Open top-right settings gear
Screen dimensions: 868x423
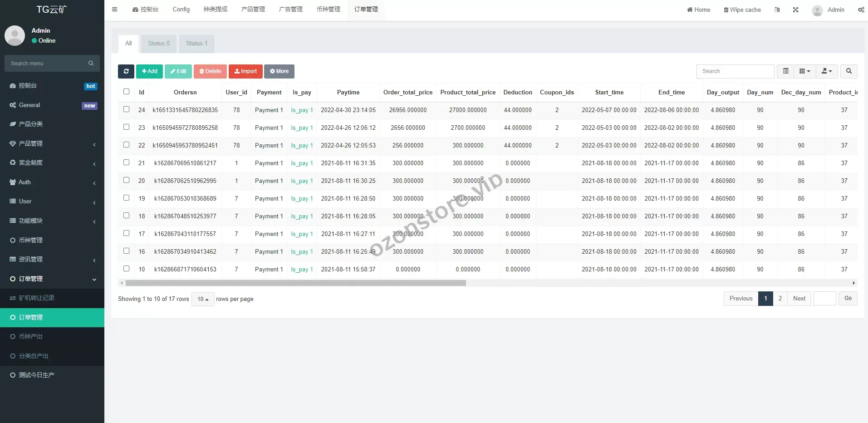[861, 10]
